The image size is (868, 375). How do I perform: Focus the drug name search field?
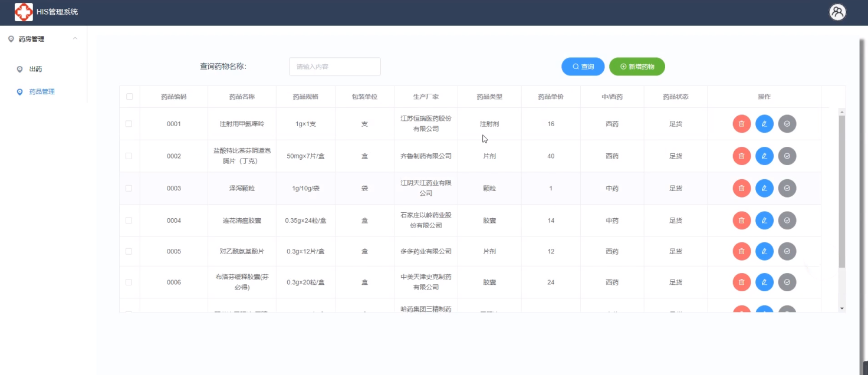coord(334,67)
